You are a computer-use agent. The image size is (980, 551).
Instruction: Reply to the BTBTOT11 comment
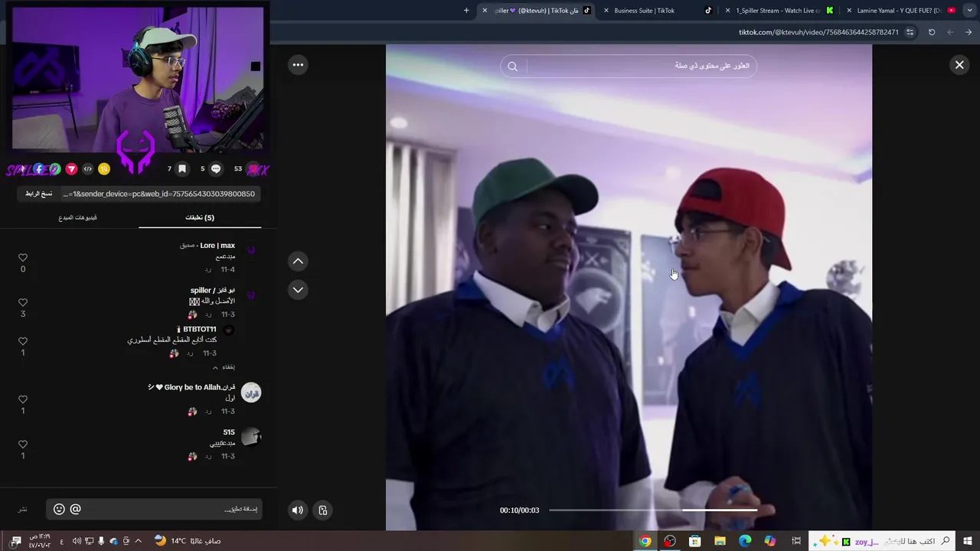(189, 354)
